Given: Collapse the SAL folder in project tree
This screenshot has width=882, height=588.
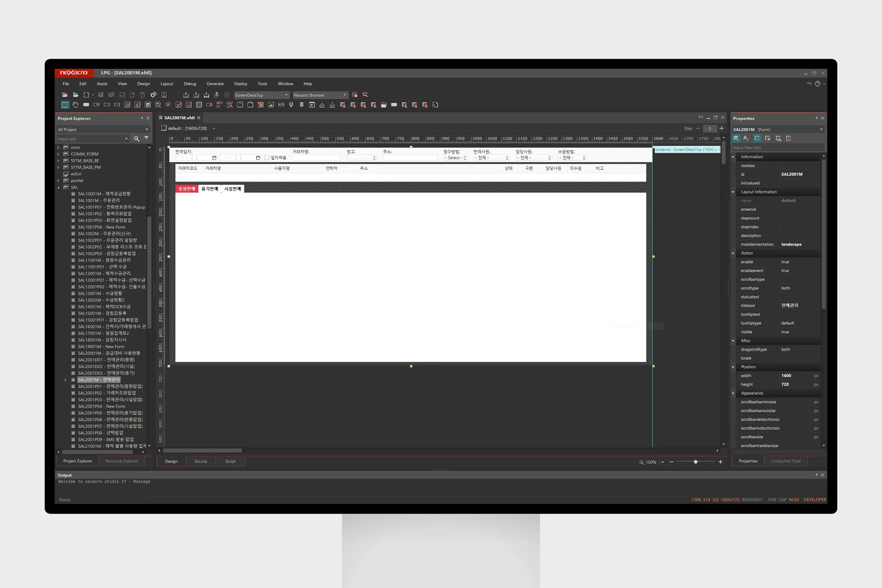Looking at the screenshot, I should click(59, 187).
